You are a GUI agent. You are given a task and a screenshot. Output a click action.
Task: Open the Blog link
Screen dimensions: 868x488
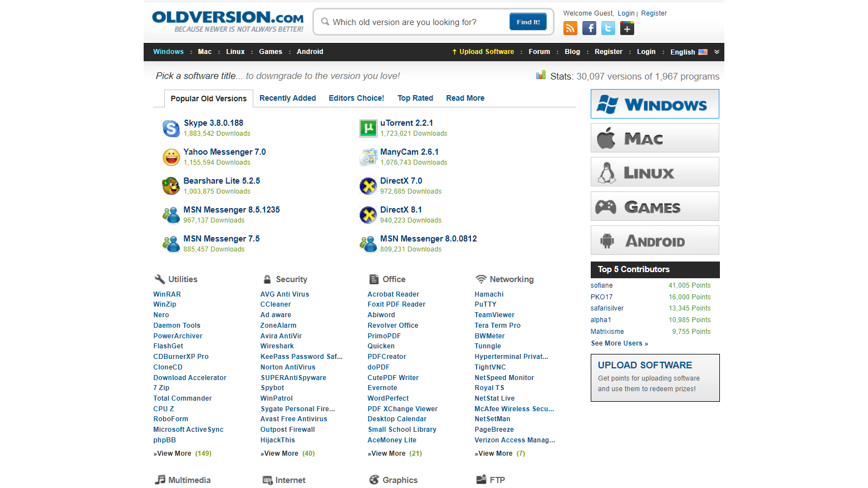coord(572,52)
